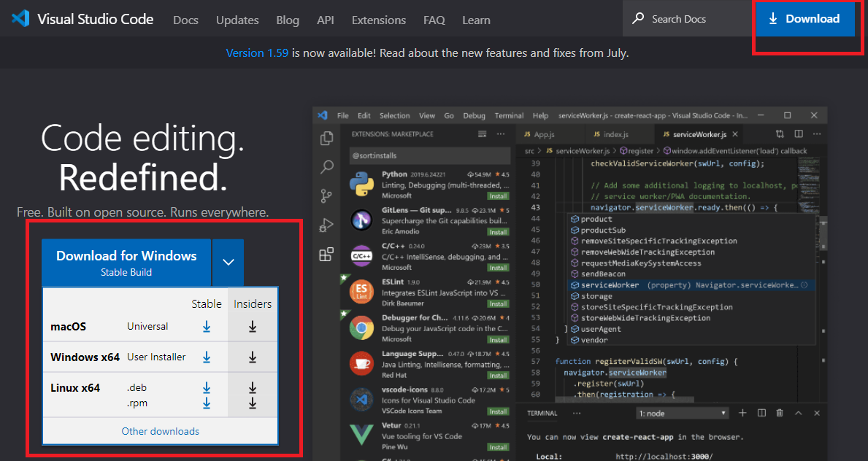868x461 pixels.
Task: Go to the Blog page
Action: pyautogui.click(x=288, y=20)
